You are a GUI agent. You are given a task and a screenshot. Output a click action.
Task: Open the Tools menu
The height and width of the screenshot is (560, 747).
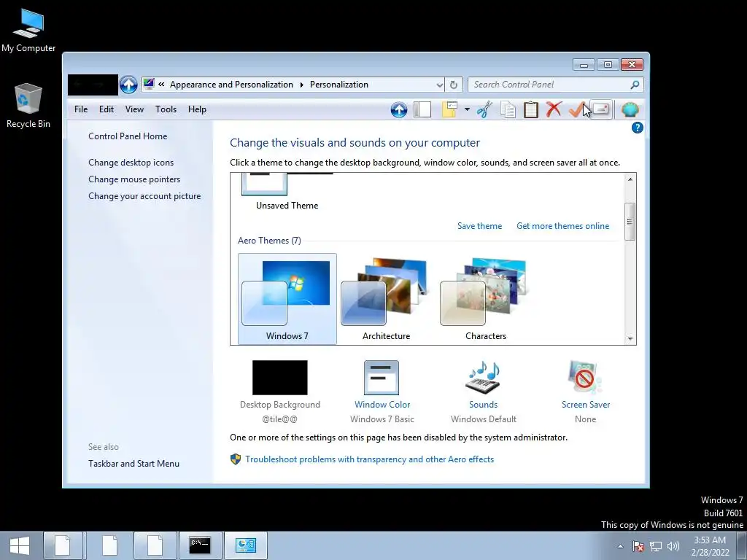(x=166, y=109)
